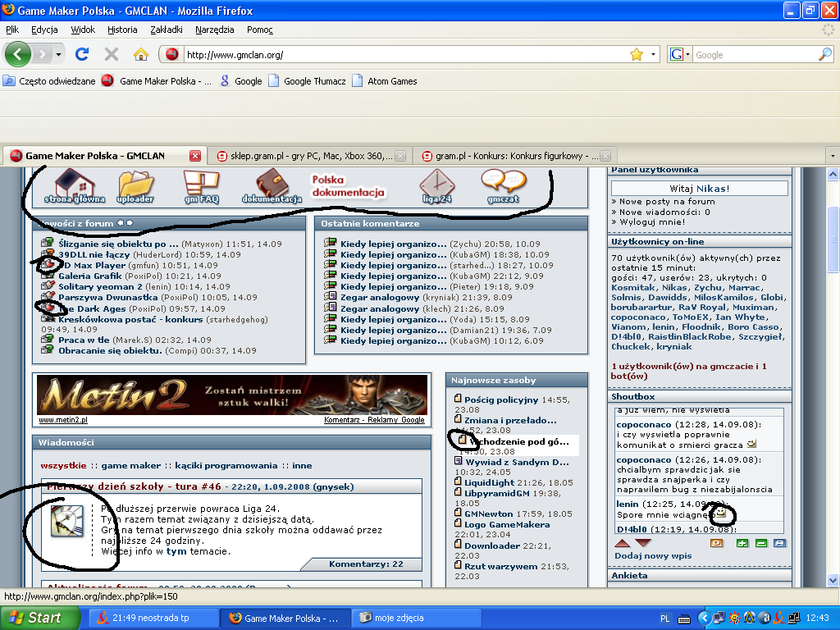Bookmark this page with the star icon
Viewport: 840px width, 630px height.
coord(636,54)
